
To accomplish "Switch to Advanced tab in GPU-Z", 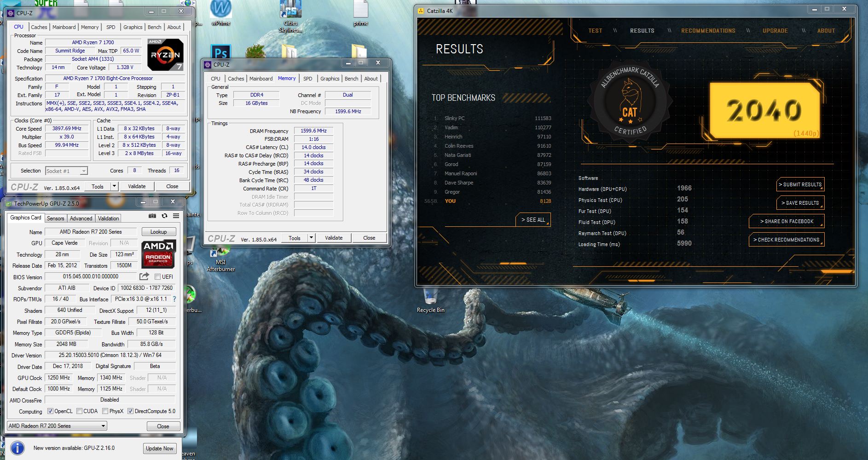I will (81, 218).
